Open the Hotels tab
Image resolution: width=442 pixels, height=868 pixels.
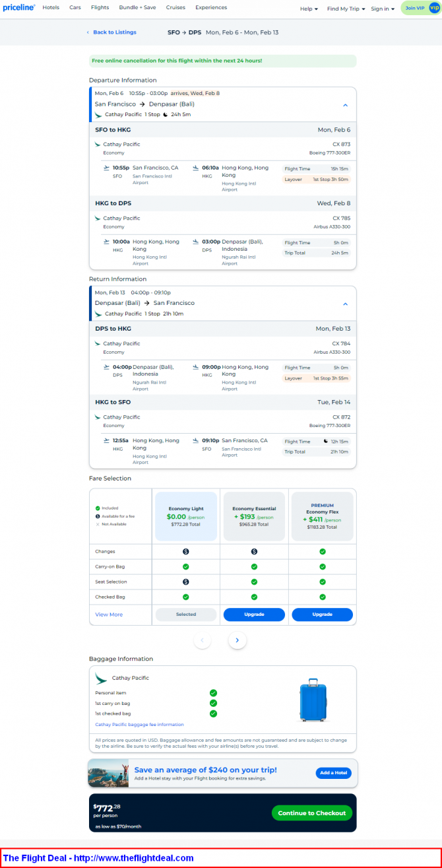point(51,8)
